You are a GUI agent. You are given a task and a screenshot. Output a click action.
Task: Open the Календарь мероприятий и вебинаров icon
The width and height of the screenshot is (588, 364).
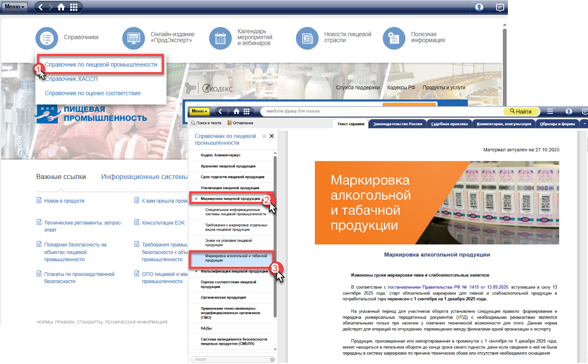click(220, 38)
